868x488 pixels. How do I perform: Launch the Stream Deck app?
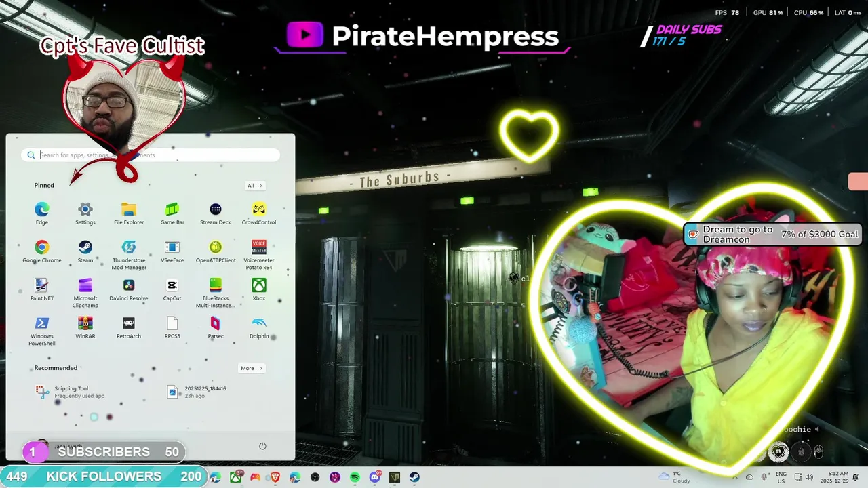point(216,213)
